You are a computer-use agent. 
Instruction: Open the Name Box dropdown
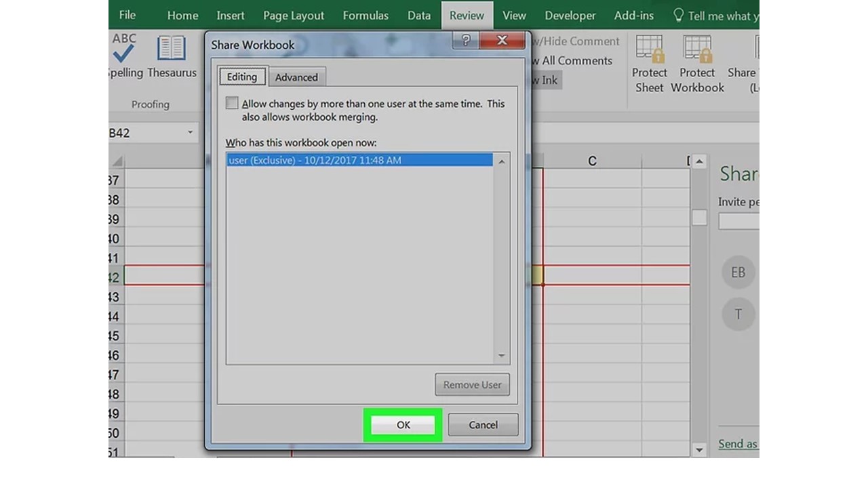[189, 133]
